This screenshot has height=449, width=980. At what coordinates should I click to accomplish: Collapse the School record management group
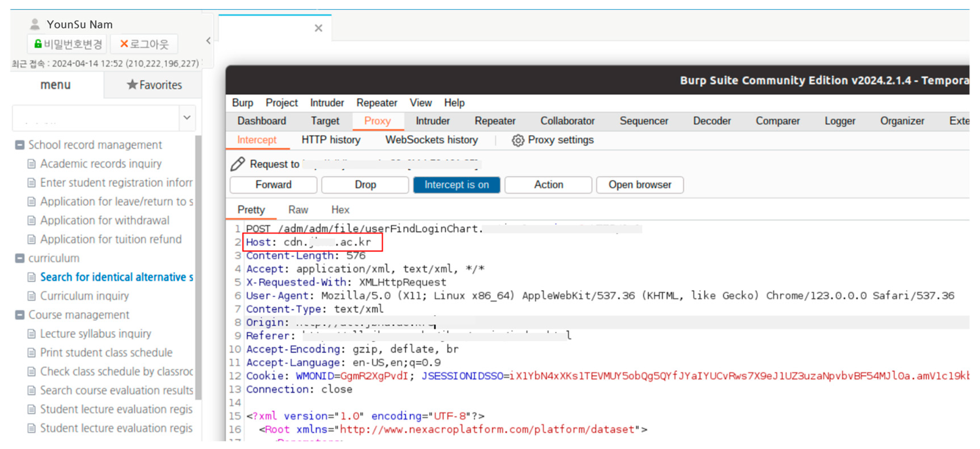tap(20, 145)
